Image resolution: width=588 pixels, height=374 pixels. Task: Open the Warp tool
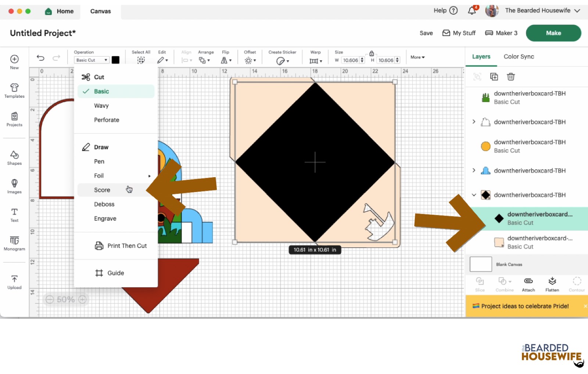[316, 61]
